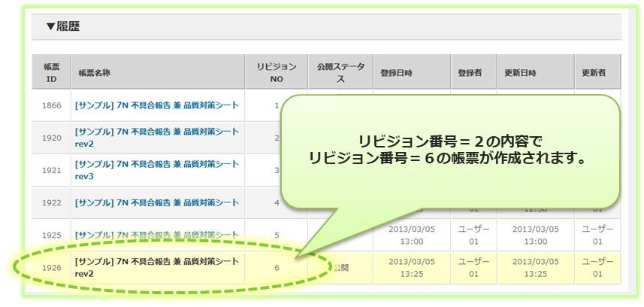Open the 7N sheet link in row 1922

coord(156,202)
